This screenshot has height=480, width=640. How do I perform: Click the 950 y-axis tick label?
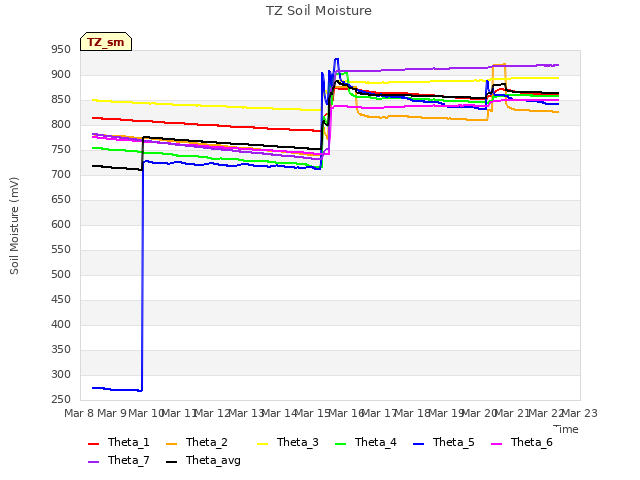click(x=61, y=50)
